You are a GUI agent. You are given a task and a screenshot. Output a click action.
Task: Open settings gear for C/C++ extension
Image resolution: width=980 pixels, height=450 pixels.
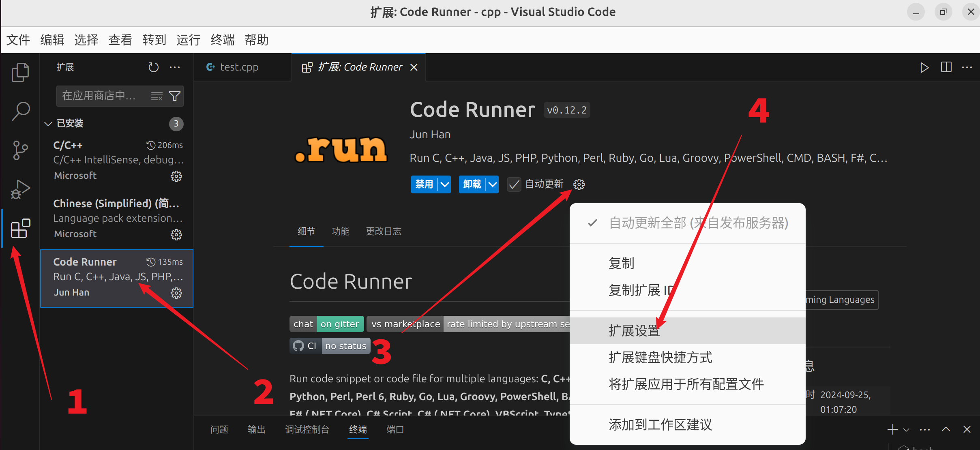click(x=176, y=176)
